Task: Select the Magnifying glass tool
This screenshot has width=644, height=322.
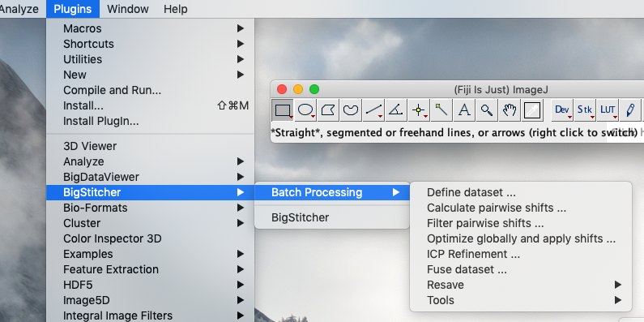Action: (x=487, y=110)
